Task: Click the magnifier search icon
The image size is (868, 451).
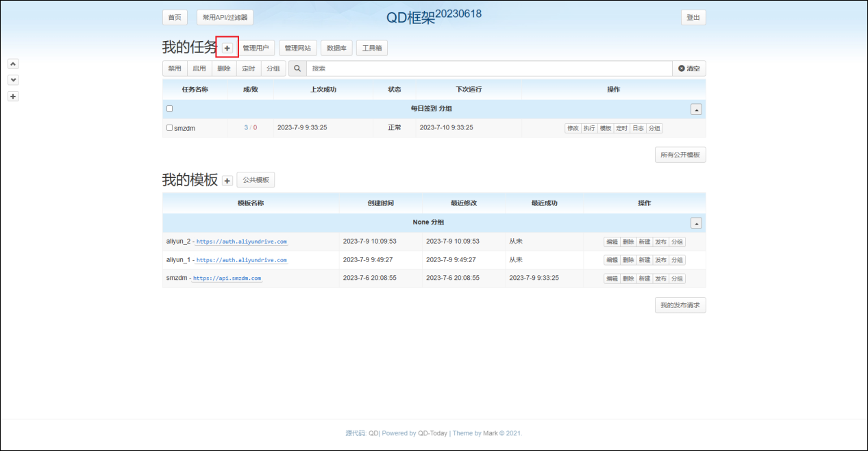Action: 297,68
